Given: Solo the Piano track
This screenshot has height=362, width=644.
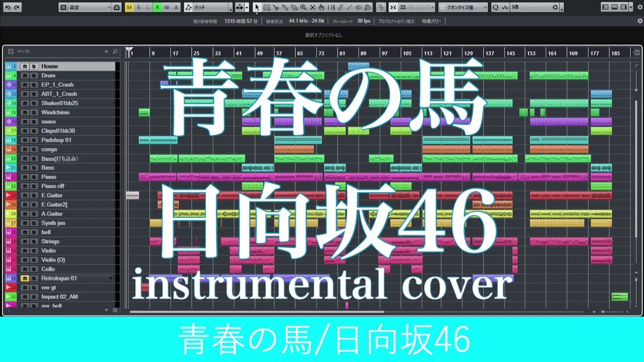Looking at the screenshot, I should pos(33,177).
